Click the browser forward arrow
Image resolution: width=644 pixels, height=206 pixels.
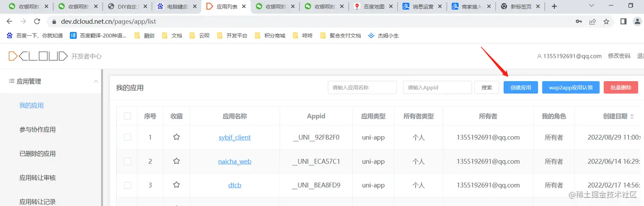tap(23, 21)
